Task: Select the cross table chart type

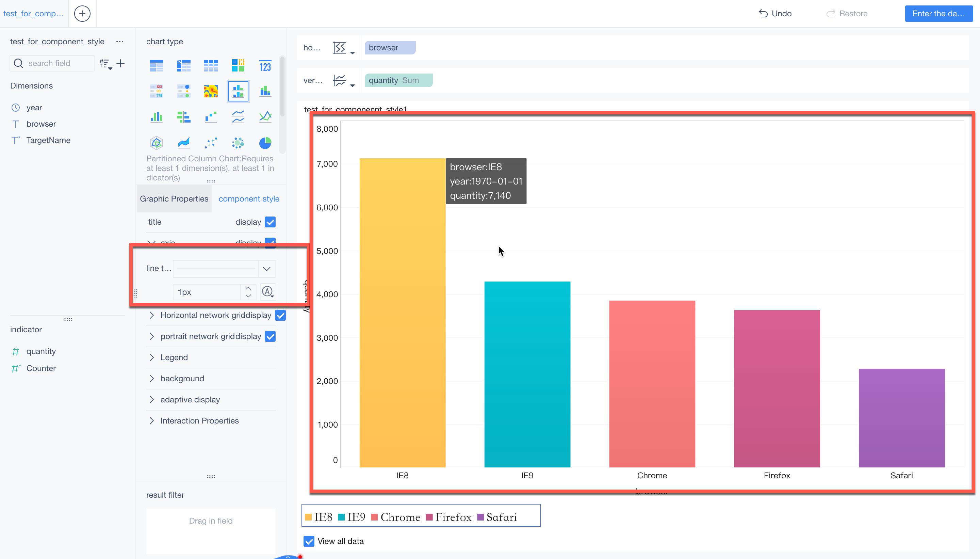Action: click(183, 66)
